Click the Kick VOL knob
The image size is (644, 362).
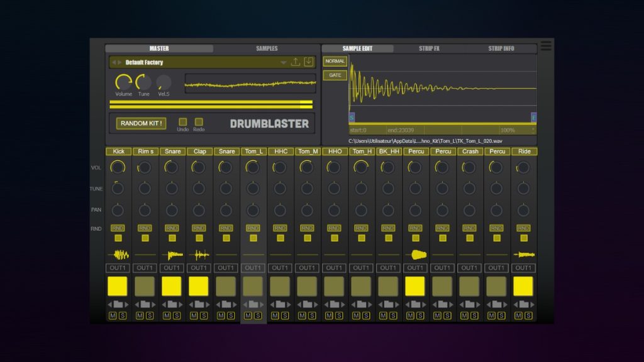pos(118,167)
